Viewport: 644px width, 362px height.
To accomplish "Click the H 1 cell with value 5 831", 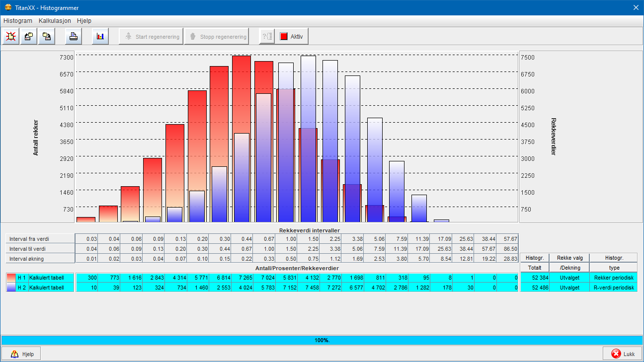I will pos(287,278).
